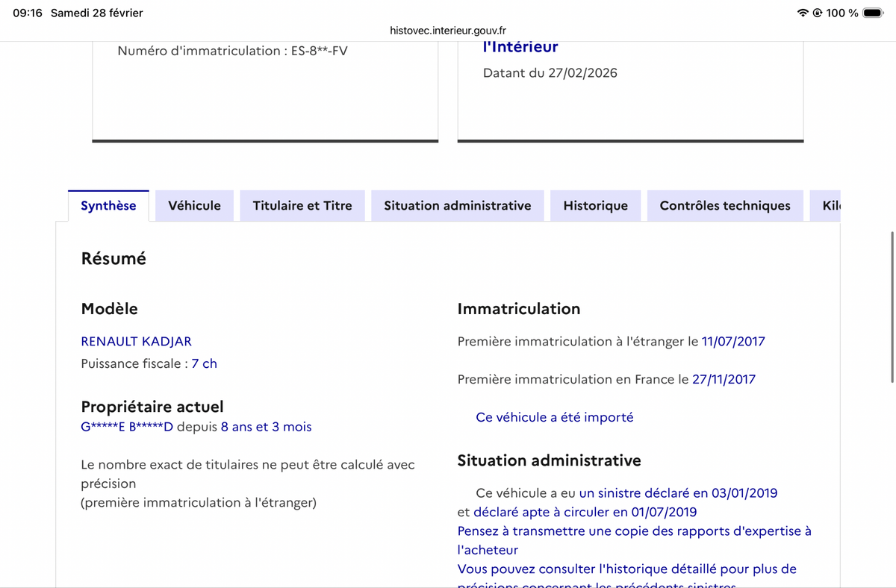This screenshot has width=896, height=588.
Task: Click the 8 ans et 3 mois duration
Action: [266, 427]
